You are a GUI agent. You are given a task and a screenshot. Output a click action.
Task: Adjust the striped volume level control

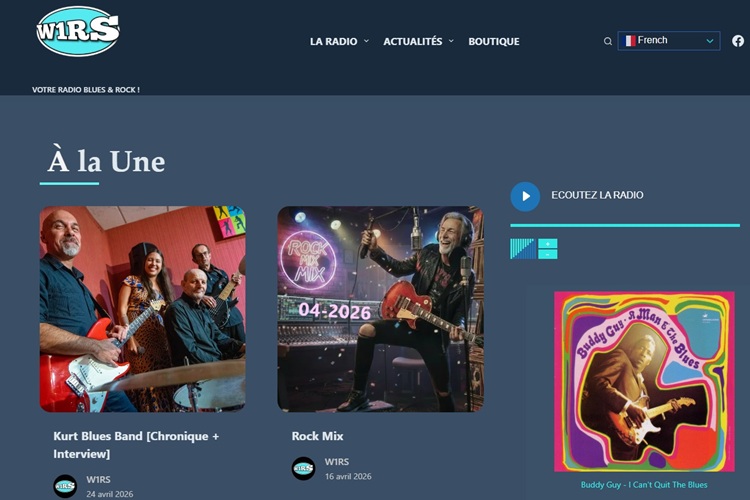click(x=522, y=249)
